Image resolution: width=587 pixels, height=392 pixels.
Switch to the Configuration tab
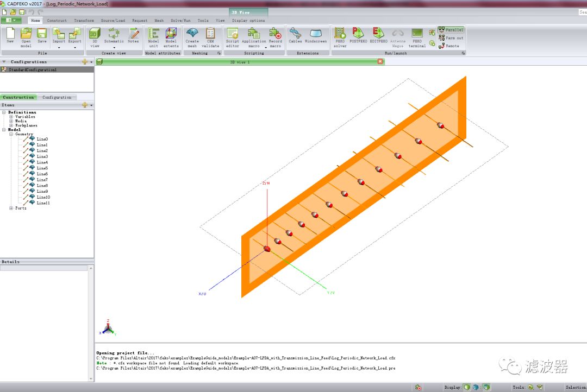pos(57,97)
